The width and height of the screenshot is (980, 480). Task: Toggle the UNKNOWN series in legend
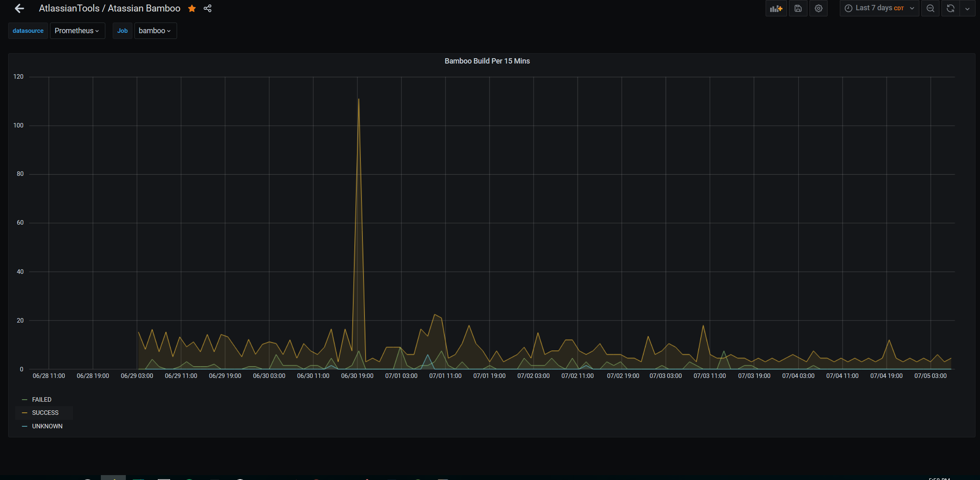tap(47, 426)
